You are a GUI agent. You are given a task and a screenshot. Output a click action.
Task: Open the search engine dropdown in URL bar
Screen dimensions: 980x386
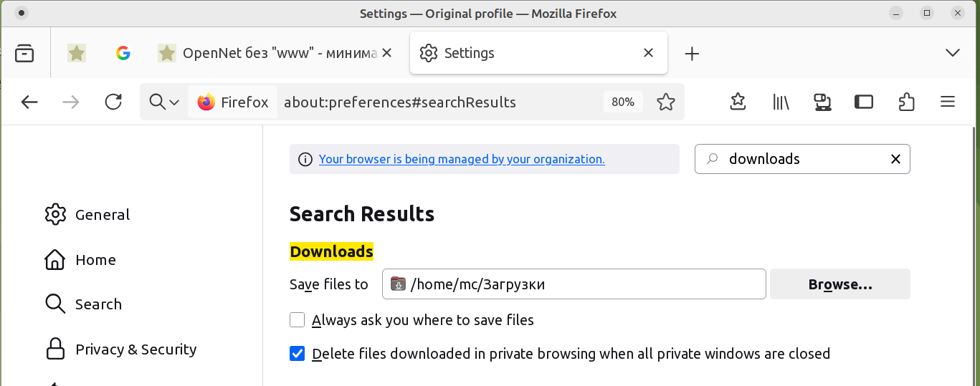tap(164, 102)
